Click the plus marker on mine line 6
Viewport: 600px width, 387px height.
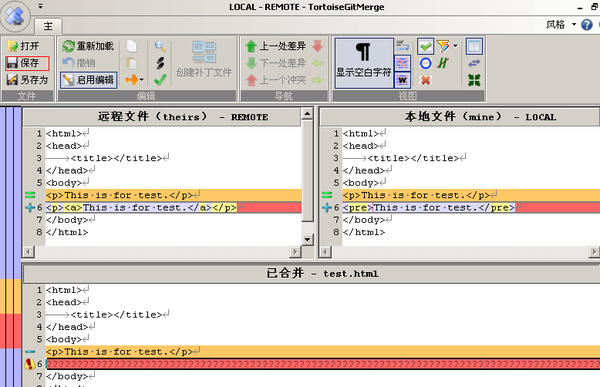click(x=327, y=207)
